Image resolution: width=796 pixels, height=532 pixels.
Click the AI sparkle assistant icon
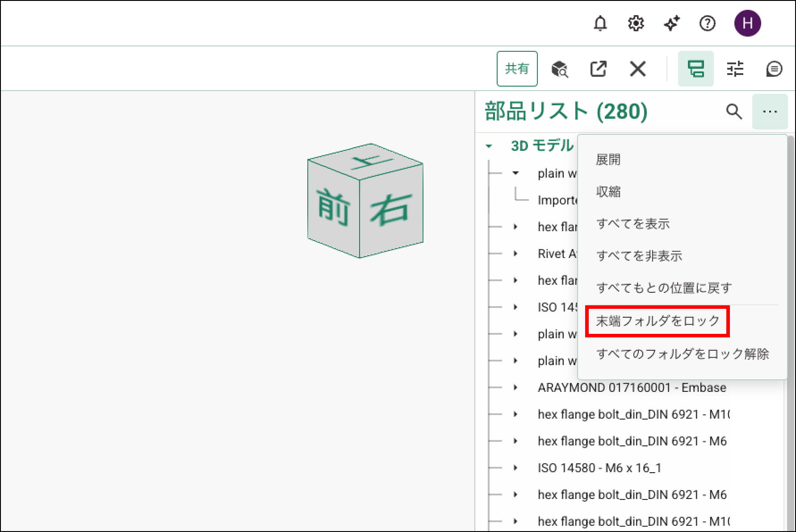click(671, 23)
